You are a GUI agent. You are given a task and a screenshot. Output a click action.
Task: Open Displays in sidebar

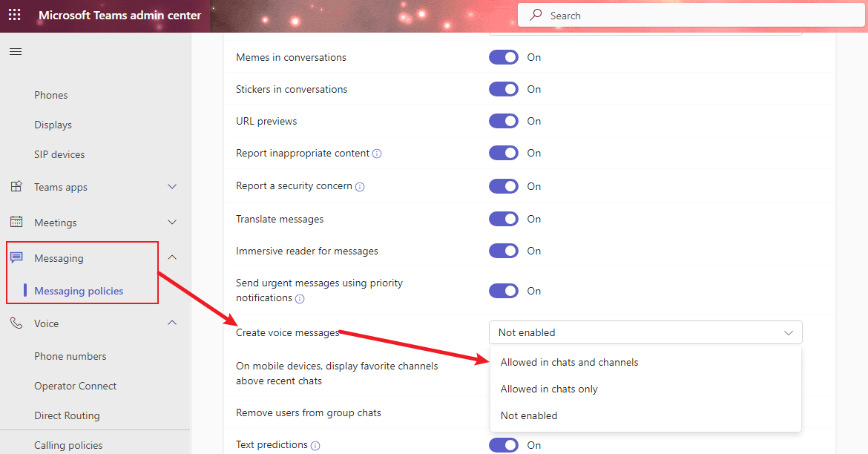click(x=53, y=125)
